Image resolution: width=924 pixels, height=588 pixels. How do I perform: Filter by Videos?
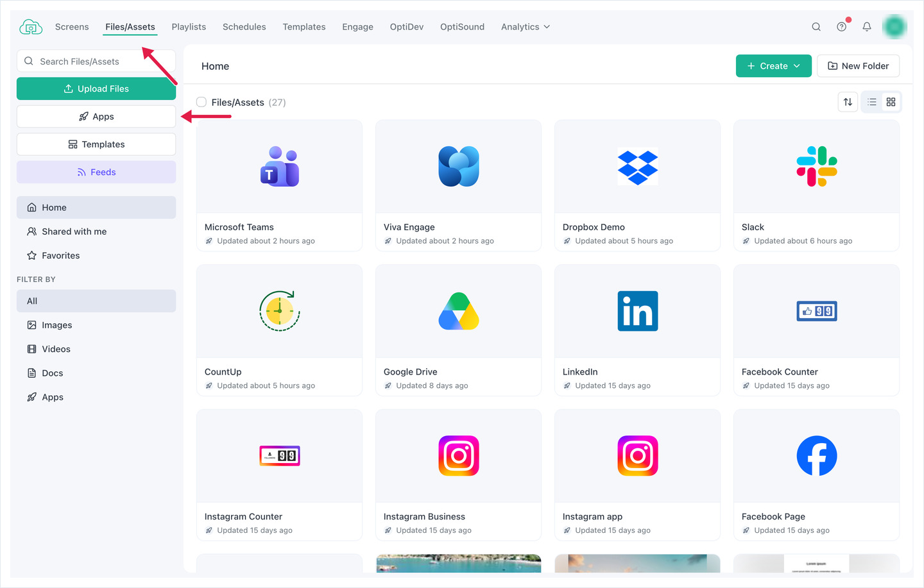[x=96, y=349]
